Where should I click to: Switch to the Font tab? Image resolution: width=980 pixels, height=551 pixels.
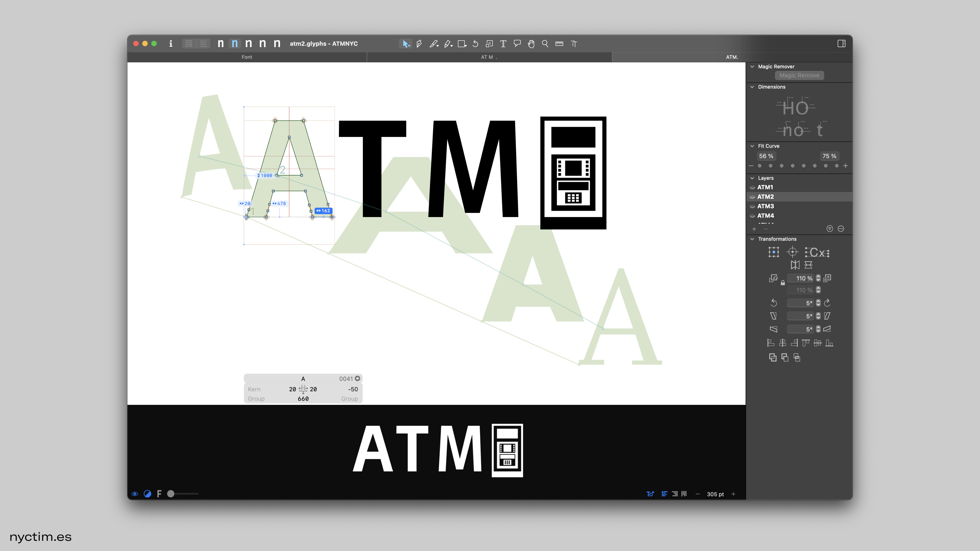[247, 57]
